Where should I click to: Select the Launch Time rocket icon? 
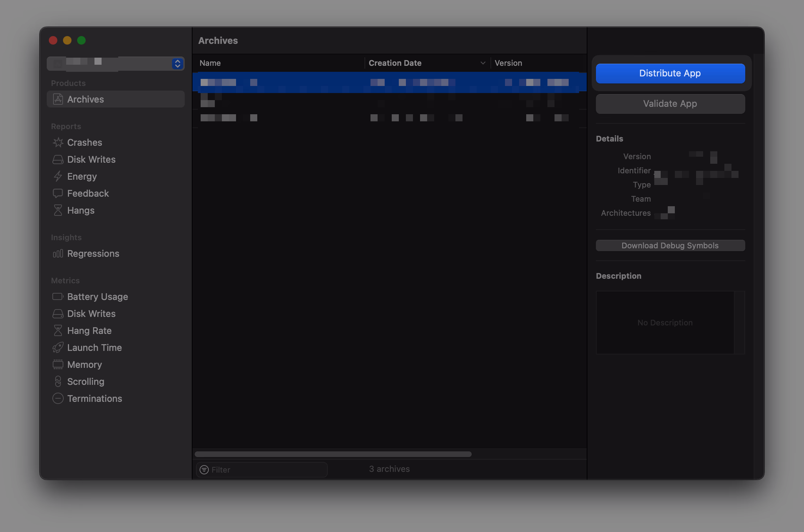[58, 347]
